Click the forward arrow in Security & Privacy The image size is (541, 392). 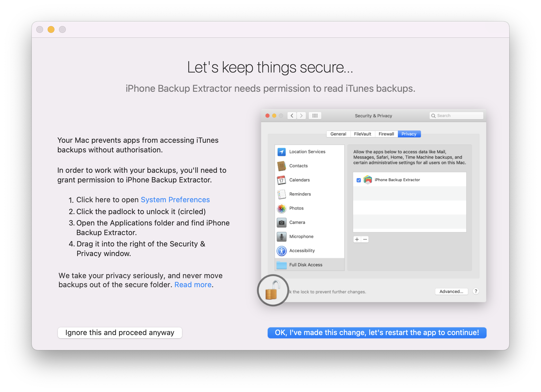(301, 116)
